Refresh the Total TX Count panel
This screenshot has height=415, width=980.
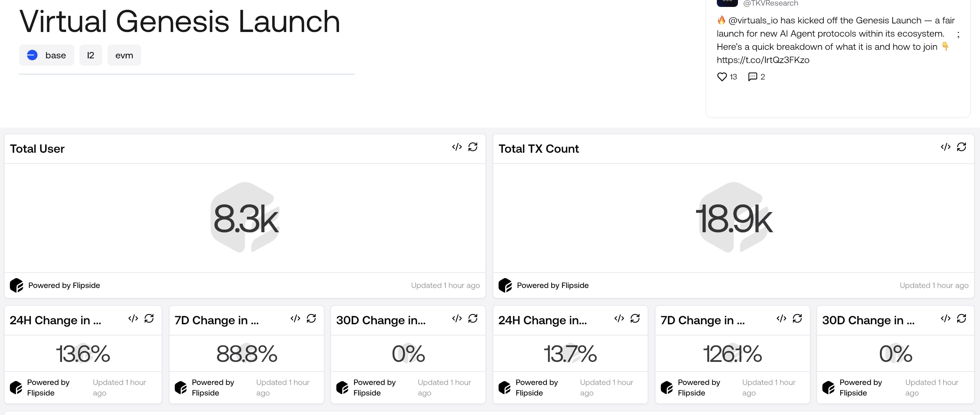point(961,147)
